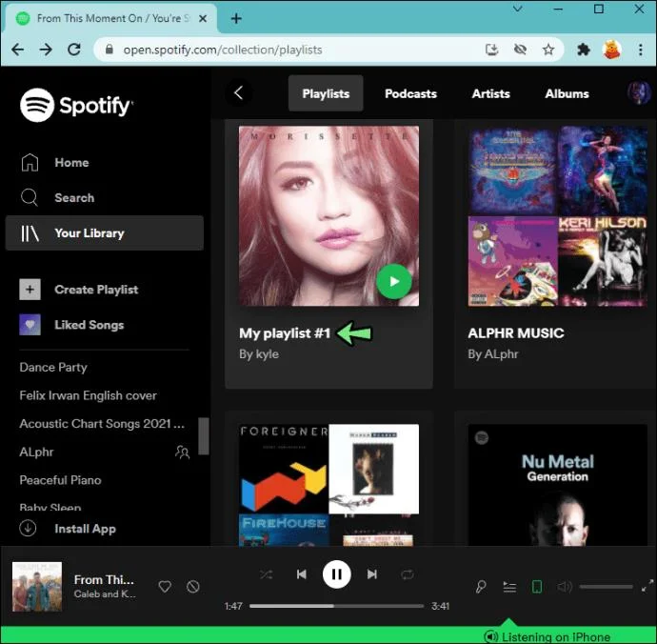Click the Spotify logo
The width and height of the screenshot is (657, 644).
click(x=77, y=105)
